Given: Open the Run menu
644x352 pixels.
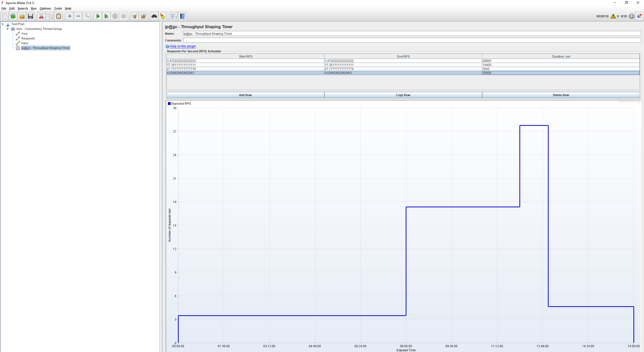Looking at the screenshot, I should 33,9.
